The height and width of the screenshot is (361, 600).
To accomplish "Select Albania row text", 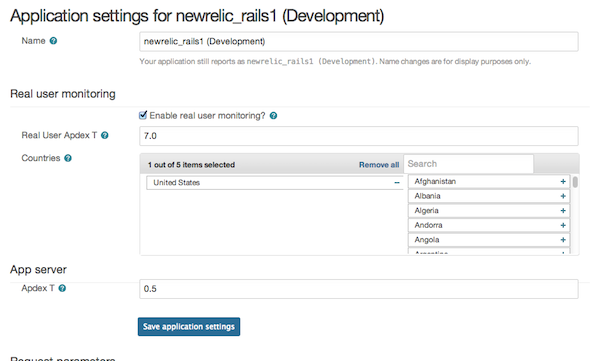I will pyautogui.click(x=427, y=196).
